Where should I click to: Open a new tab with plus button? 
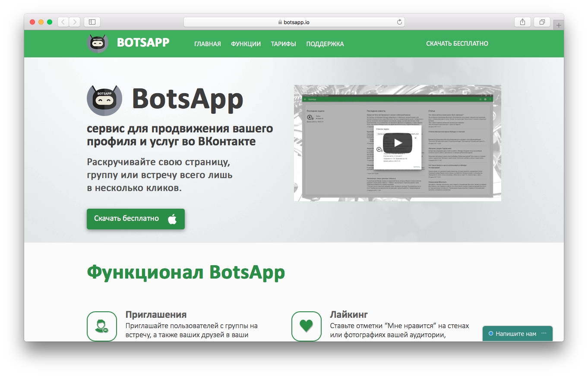pos(559,25)
